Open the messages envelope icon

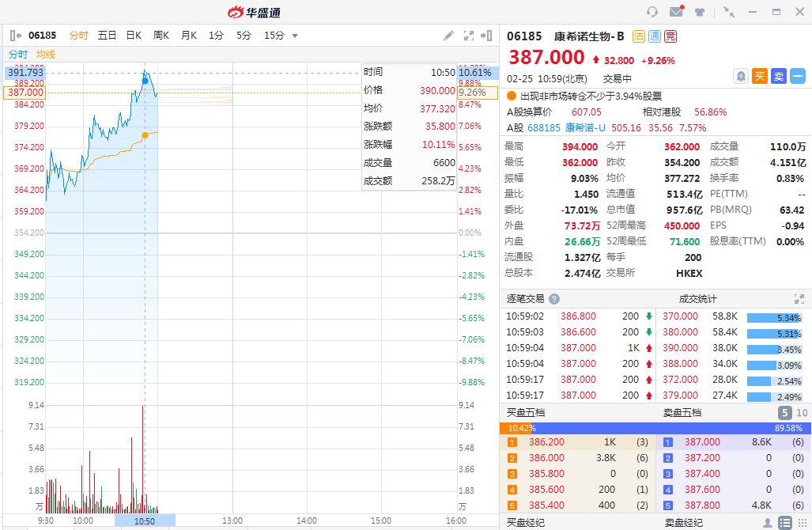pos(676,12)
